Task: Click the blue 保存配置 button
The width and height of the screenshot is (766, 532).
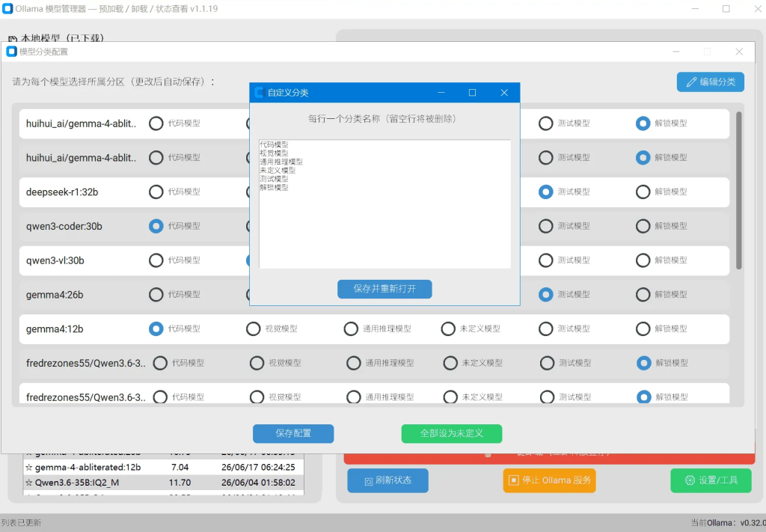Action: click(x=293, y=433)
